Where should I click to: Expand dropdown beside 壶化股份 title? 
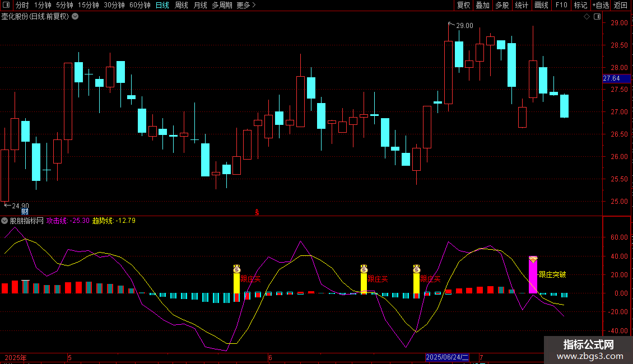pyautogui.click(x=75, y=17)
